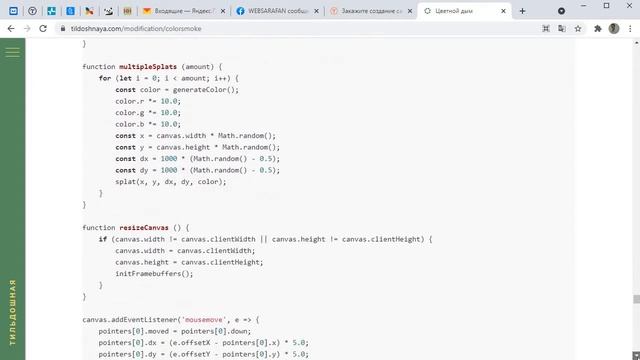Click the const x = canvas.width line
The width and height of the screenshot is (640, 360).
[196, 136]
